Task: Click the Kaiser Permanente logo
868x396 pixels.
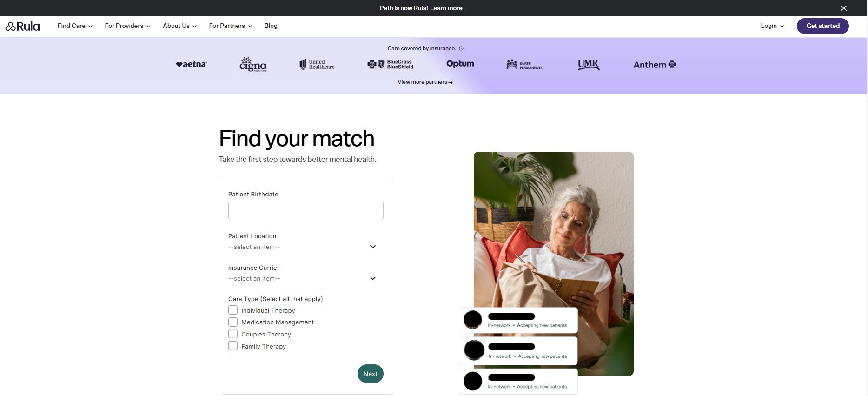Action: click(x=525, y=65)
